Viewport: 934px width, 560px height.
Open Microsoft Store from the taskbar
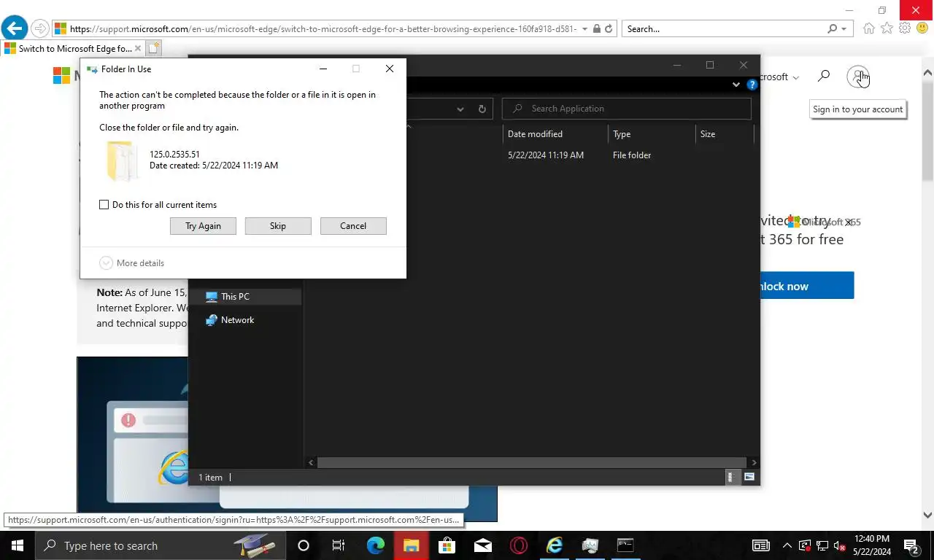coord(447,545)
